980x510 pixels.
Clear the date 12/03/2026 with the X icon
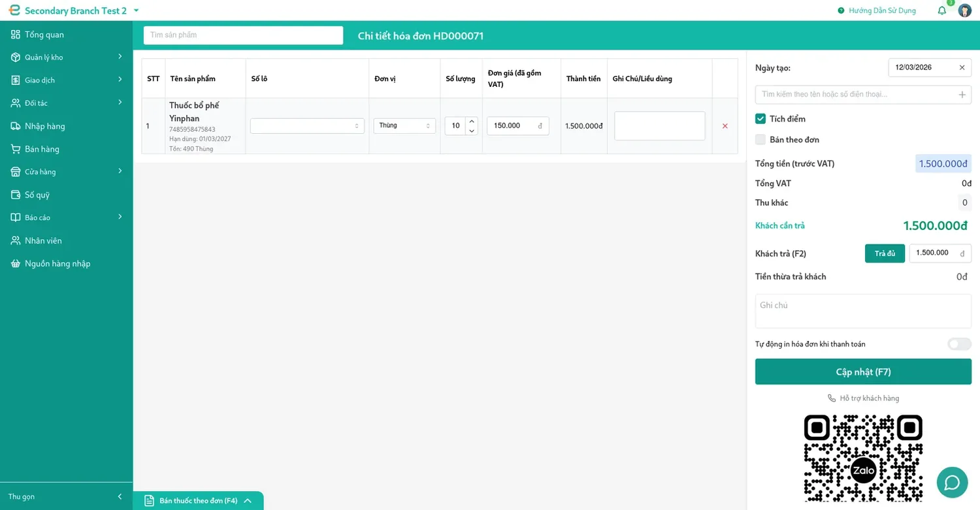[x=962, y=67]
